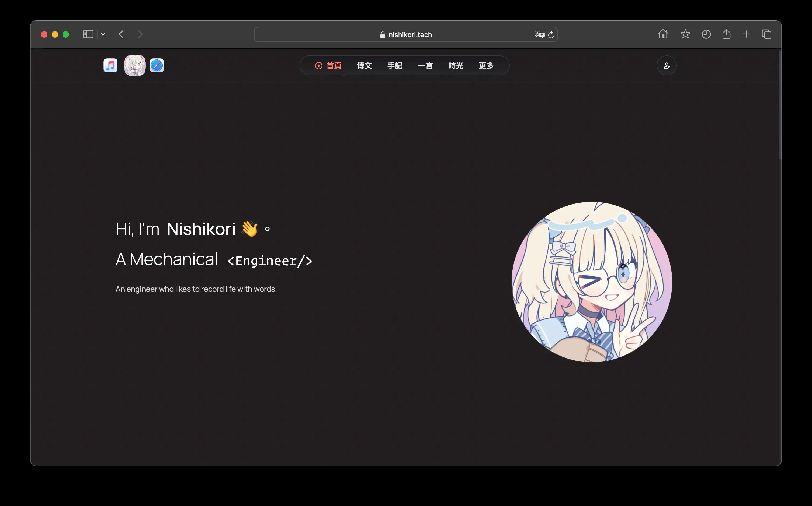Screen dimensions: 812x506
Task: Open a new tab with plus
Action: pos(746,34)
